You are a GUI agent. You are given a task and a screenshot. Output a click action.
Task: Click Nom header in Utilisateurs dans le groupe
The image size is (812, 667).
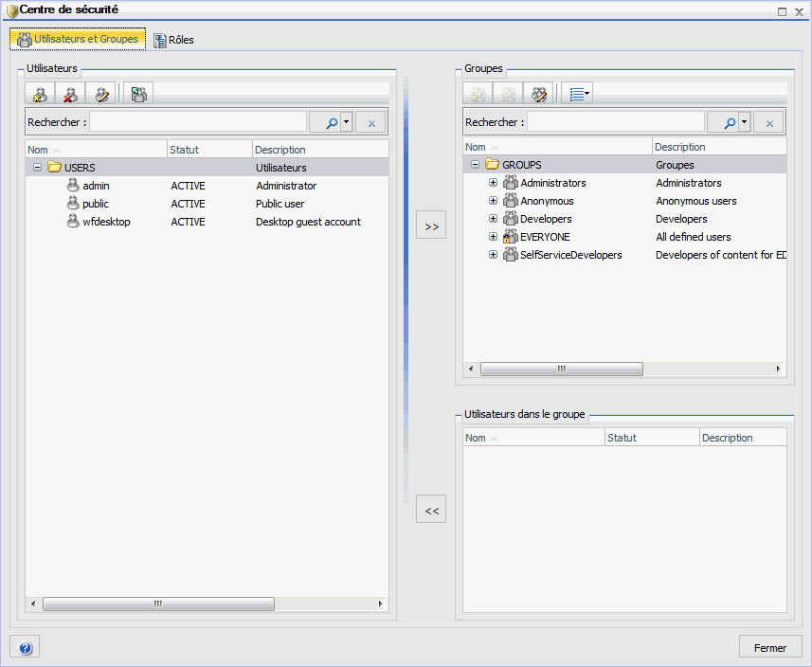(533, 438)
